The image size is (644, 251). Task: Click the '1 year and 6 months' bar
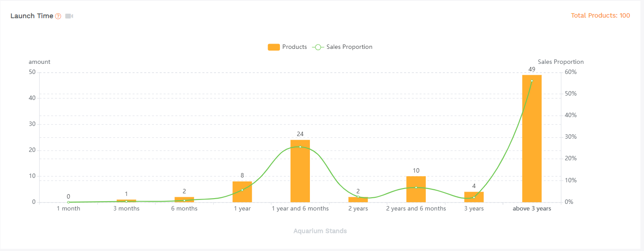300,172
